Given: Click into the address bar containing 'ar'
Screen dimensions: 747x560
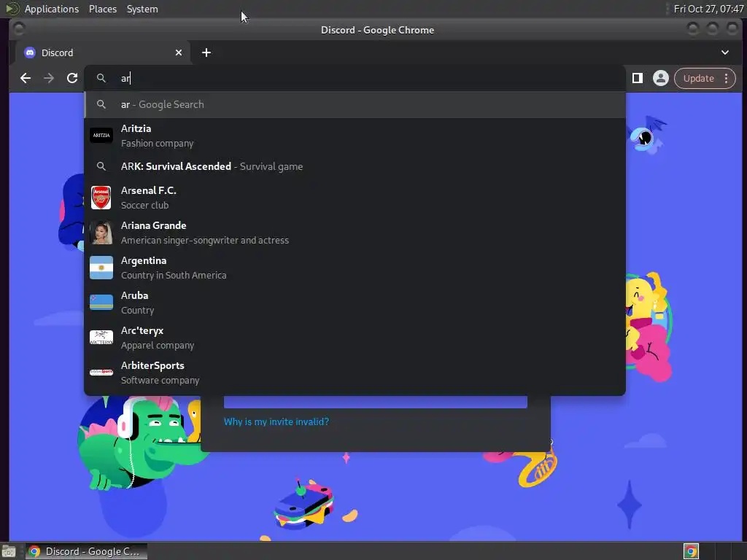Looking at the screenshot, I should 355,78.
